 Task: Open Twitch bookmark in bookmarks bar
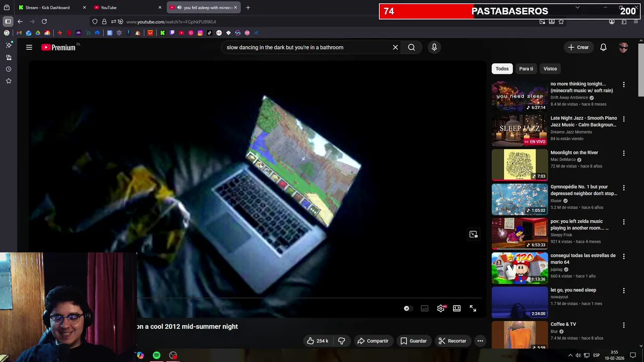172,33
